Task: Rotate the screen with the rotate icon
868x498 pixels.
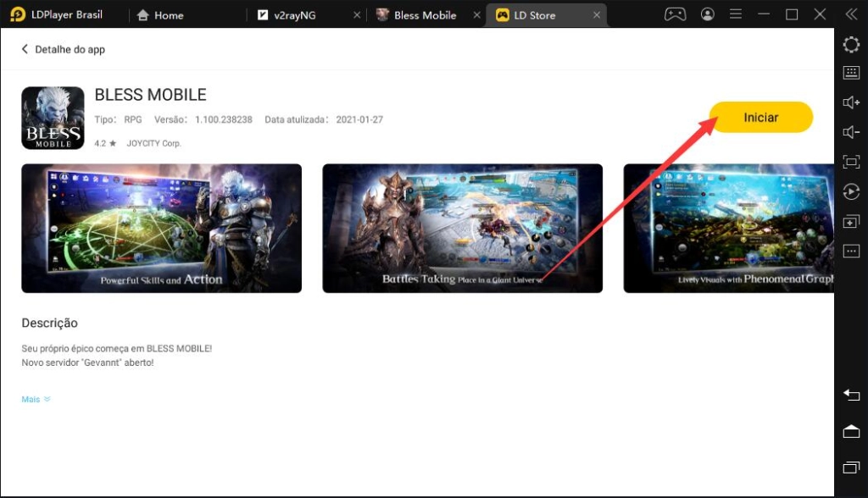Action: coord(853,191)
